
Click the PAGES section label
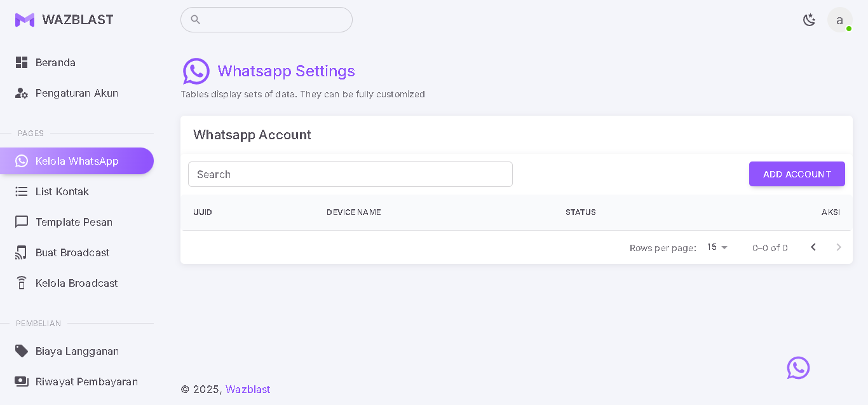tap(31, 134)
